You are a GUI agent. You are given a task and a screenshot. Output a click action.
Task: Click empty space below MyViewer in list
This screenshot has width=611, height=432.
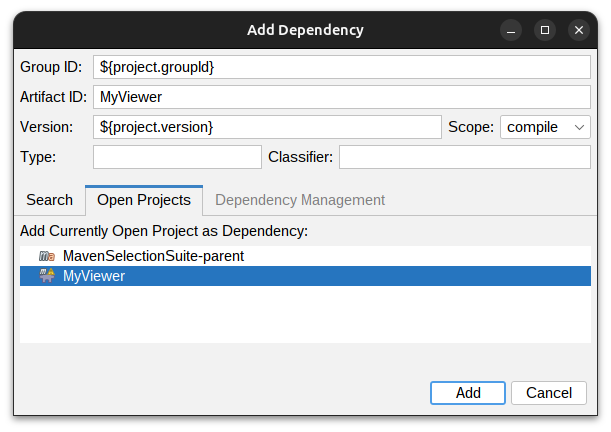point(300,315)
